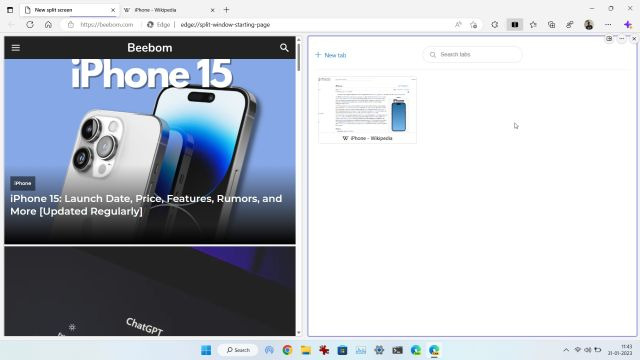Click the Share icon in toolbar

[x=569, y=24]
